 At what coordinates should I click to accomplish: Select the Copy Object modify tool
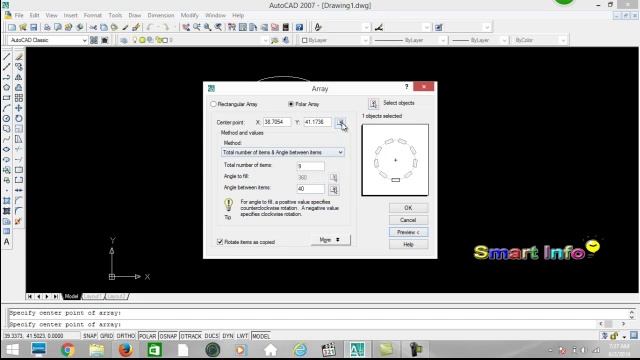click(x=19, y=67)
